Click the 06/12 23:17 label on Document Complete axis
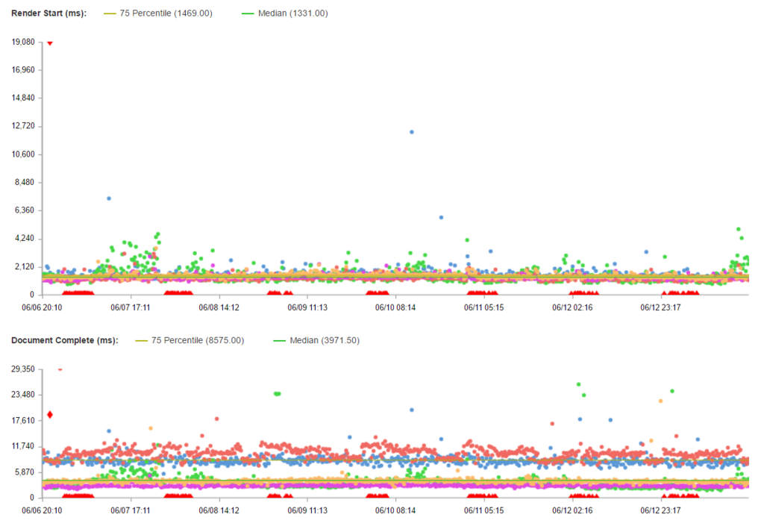 [660, 510]
